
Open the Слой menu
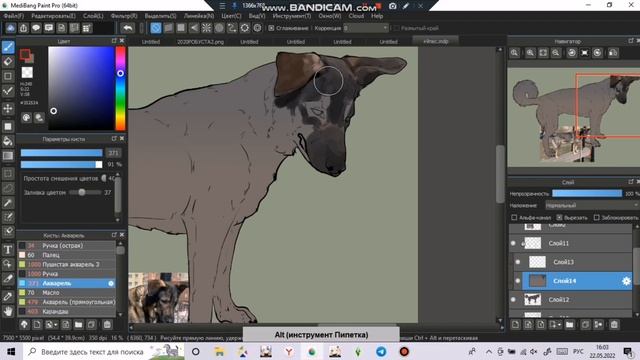(93, 16)
